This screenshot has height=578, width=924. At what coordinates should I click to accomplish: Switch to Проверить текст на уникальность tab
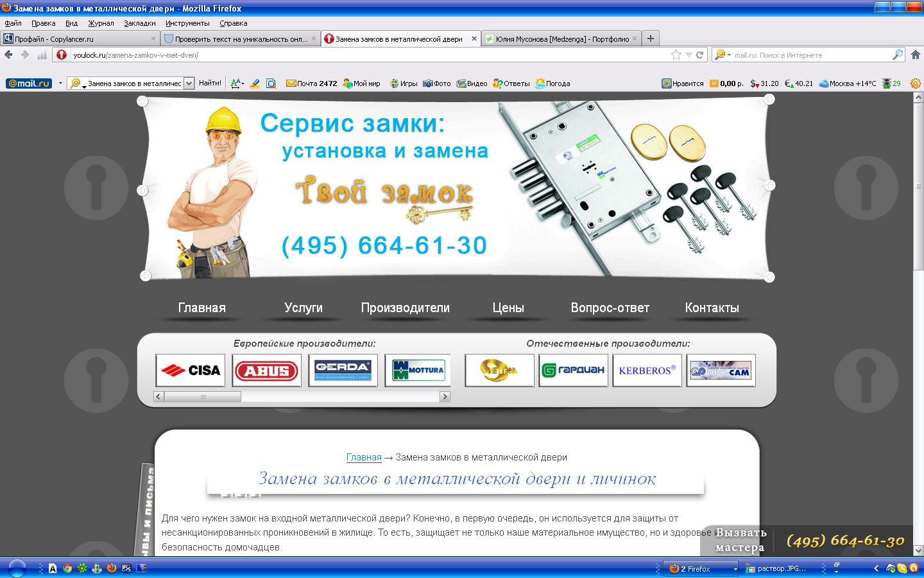click(240, 39)
